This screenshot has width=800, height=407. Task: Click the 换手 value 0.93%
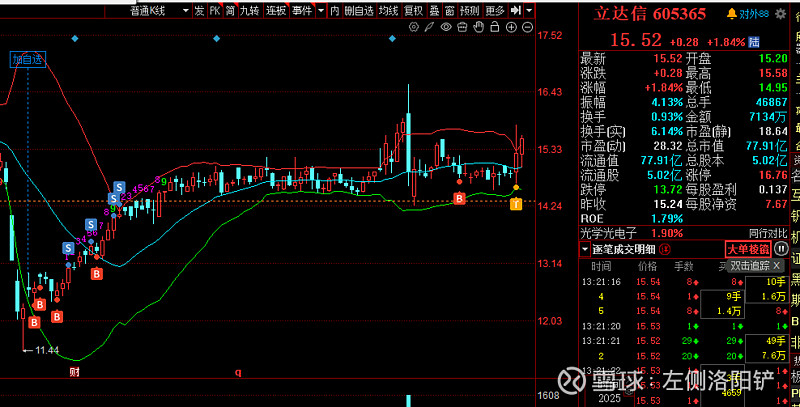pyautogui.click(x=667, y=117)
